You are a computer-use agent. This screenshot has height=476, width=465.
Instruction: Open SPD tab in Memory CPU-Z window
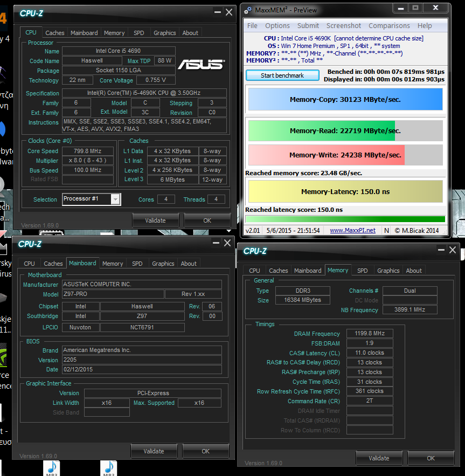click(362, 271)
